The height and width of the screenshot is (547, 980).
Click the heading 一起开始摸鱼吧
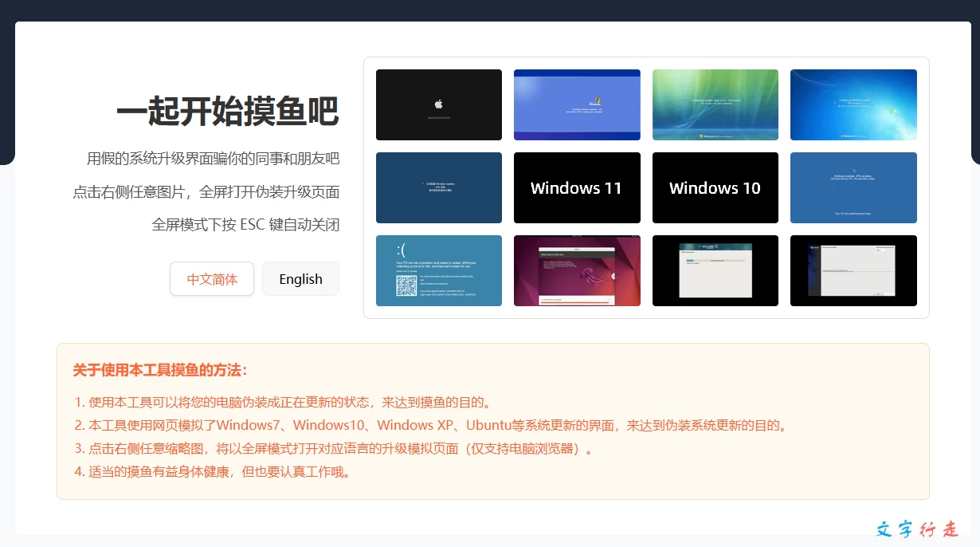228,112
